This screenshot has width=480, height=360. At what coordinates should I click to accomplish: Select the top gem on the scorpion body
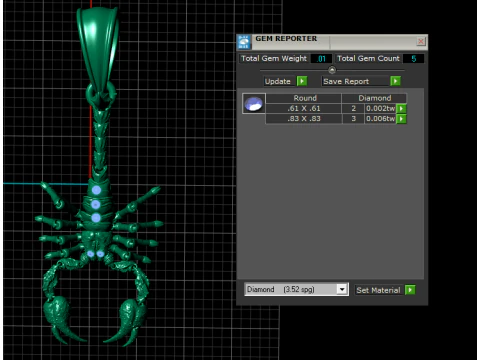[x=96, y=190]
